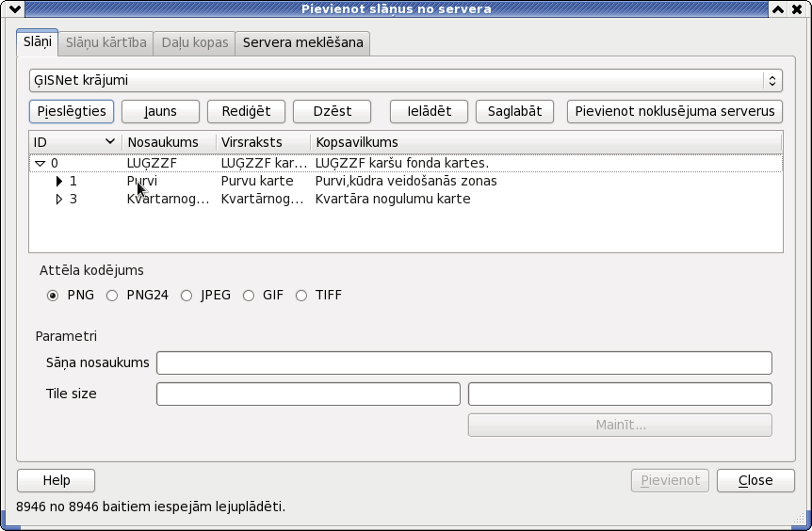The width and height of the screenshot is (812, 531).
Task: Save connections with Saglabāt button
Action: 514,111
